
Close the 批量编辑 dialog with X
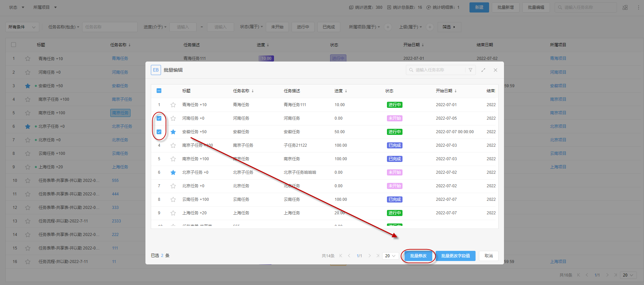[x=496, y=70]
